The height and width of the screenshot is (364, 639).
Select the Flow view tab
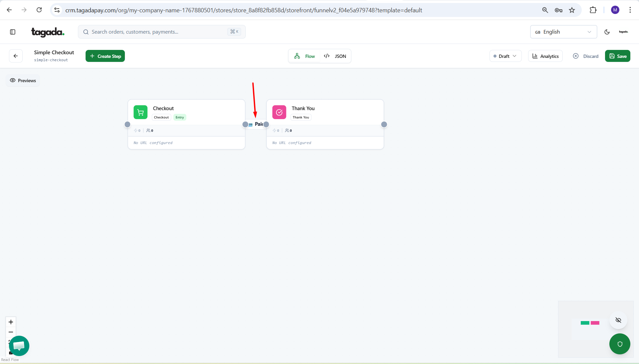(305, 56)
